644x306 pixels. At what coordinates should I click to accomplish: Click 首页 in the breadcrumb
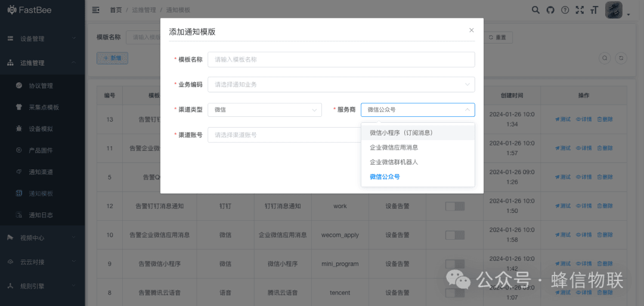116,10
